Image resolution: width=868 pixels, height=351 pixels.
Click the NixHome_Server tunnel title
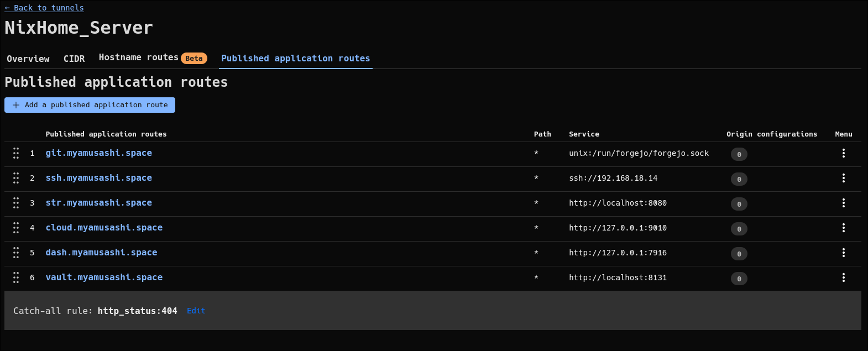click(x=79, y=28)
